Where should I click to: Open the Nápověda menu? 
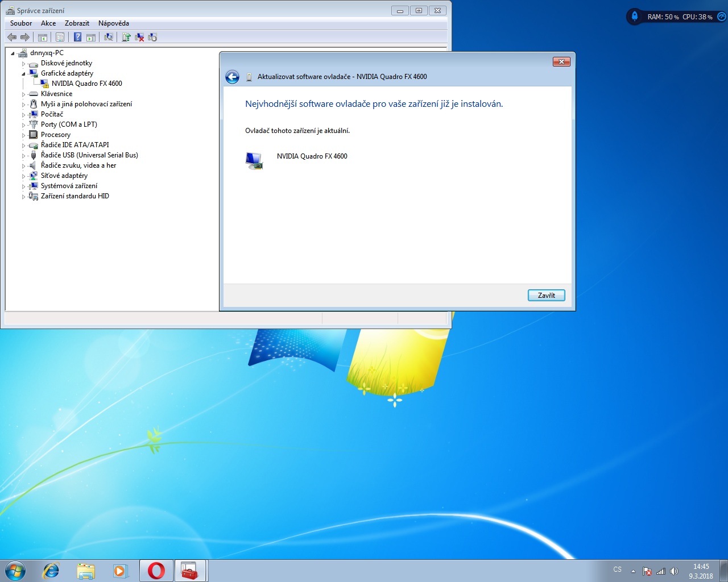point(114,23)
